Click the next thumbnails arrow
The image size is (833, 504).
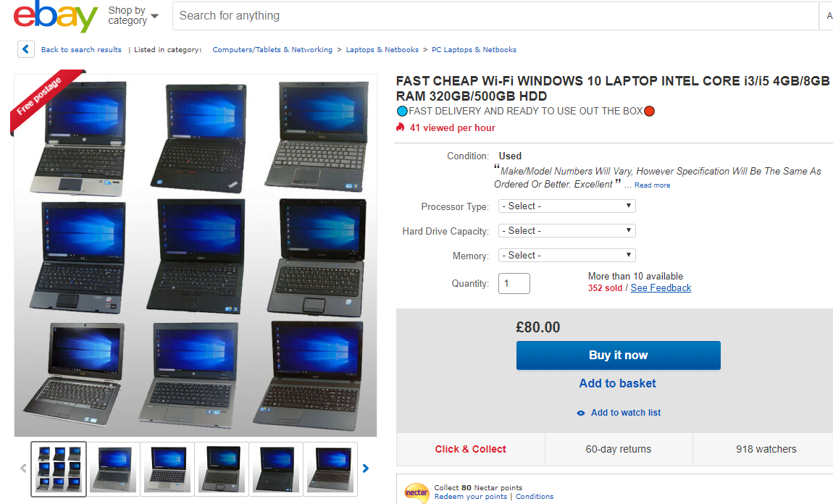tap(366, 469)
